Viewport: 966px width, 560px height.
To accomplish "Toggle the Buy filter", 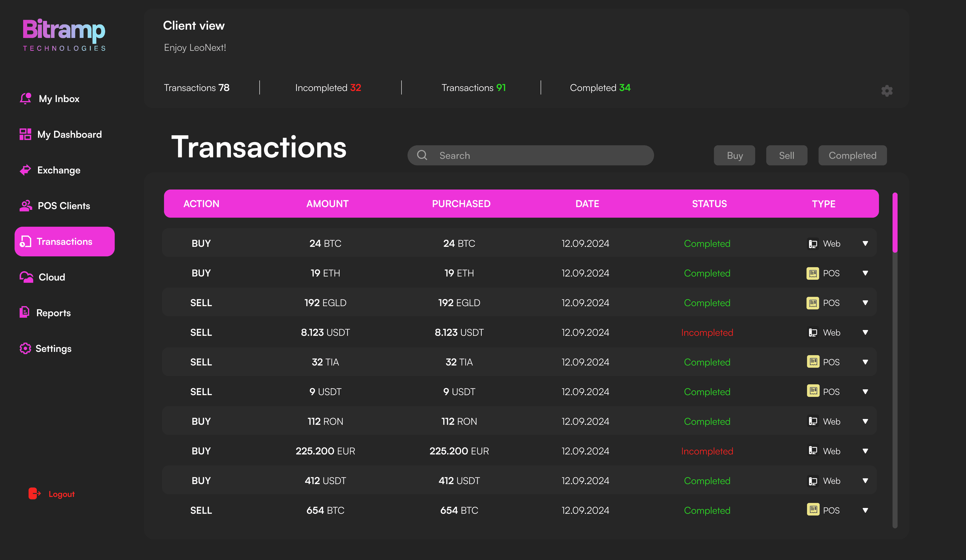I will pyautogui.click(x=734, y=156).
